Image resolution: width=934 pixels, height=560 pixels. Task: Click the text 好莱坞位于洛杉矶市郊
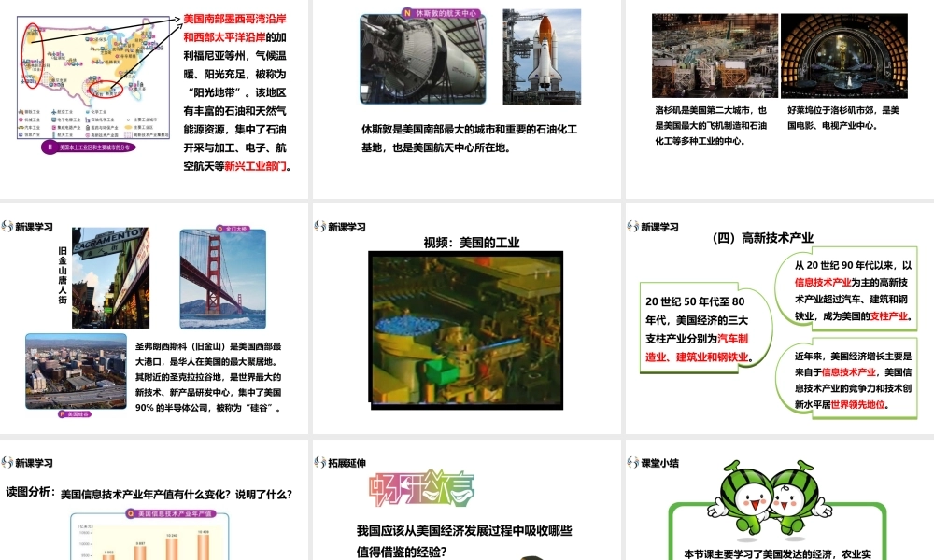point(843,118)
